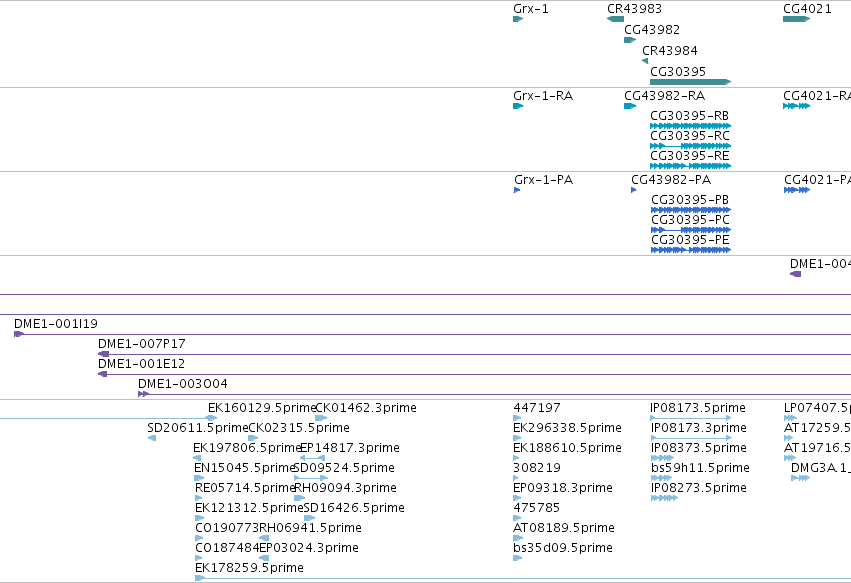The image size is (851, 583).
Task: Click the CO187484 EST label
Action: [x=227, y=548]
